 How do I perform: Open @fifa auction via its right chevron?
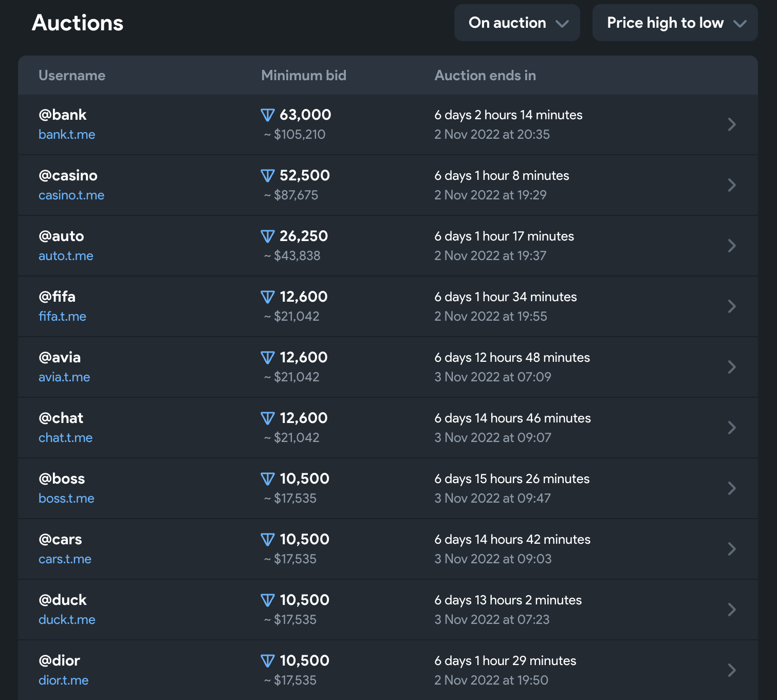point(732,306)
